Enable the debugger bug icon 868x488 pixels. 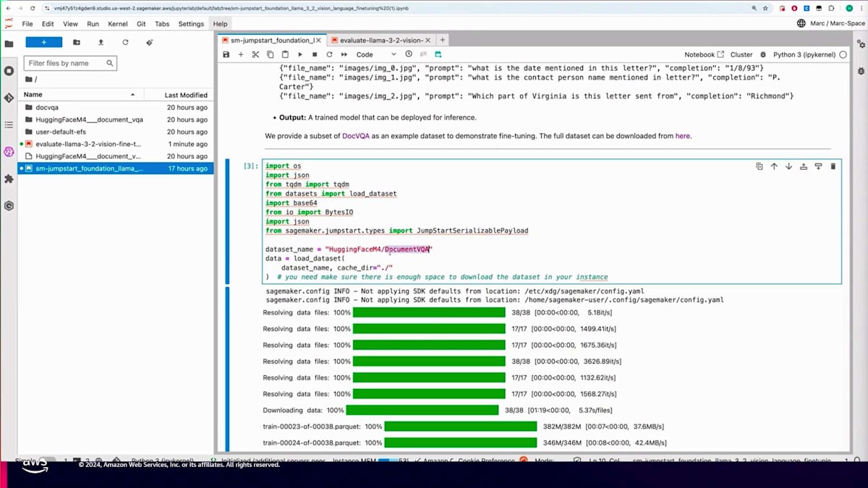coord(763,54)
